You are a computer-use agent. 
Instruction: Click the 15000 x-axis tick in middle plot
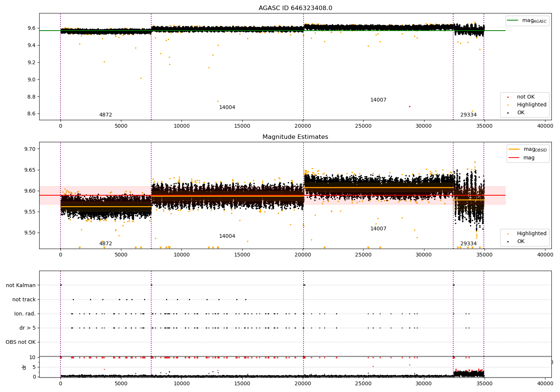pos(242,255)
